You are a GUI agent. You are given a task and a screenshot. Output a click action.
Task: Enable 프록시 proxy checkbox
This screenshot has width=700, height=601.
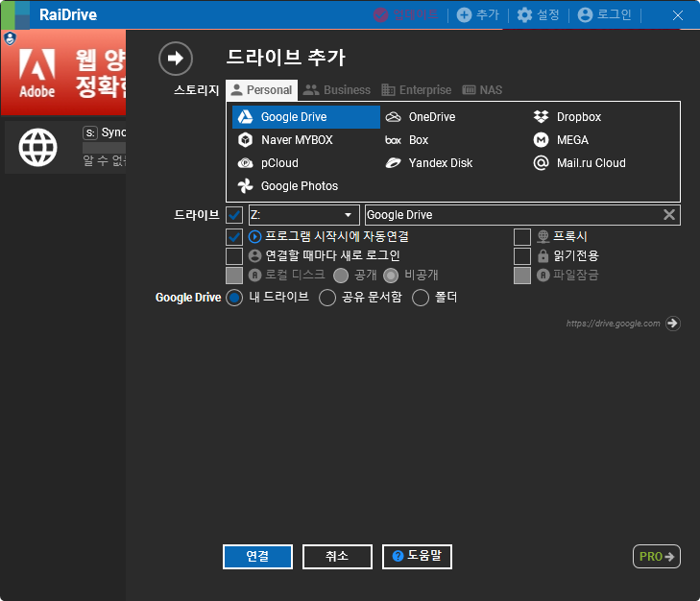point(522,236)
